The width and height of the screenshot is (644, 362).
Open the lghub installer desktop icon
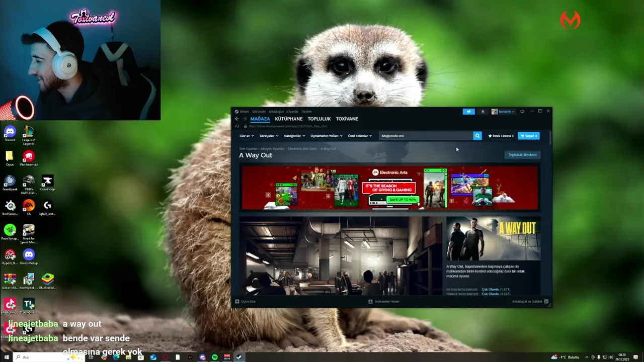(47, 208)
